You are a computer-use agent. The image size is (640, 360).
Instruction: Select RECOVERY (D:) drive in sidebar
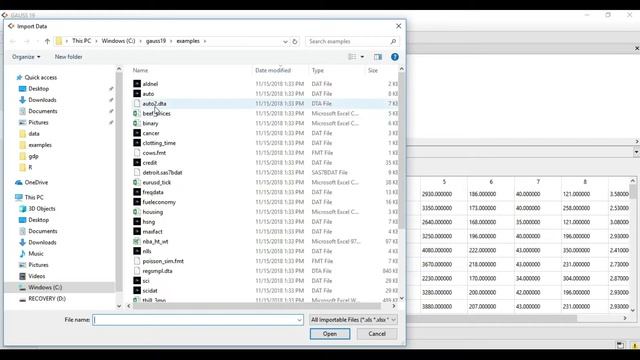click(x=47, y=298)
